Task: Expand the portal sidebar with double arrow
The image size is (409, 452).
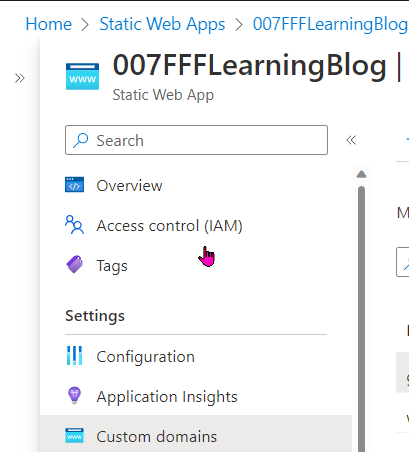Action: [20, 78]
